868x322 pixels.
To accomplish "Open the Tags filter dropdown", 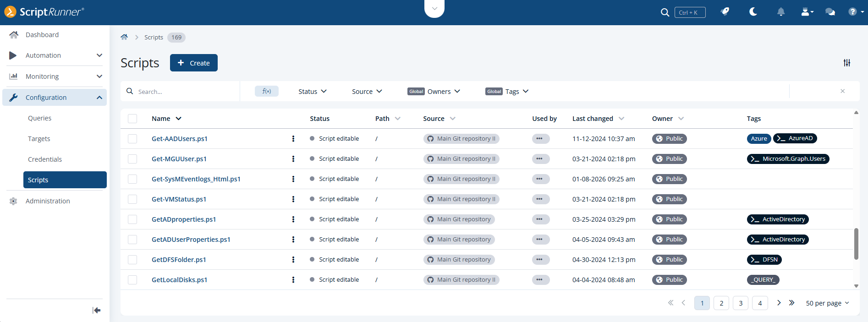I will click(507, 92).
